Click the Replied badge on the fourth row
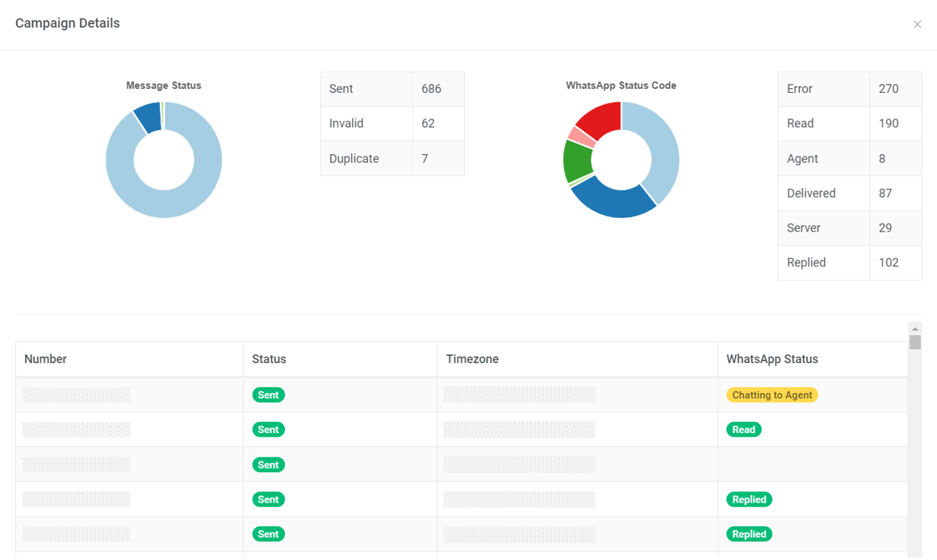The height and width of the screenshot is (560, 937). (x=749, y=499)
